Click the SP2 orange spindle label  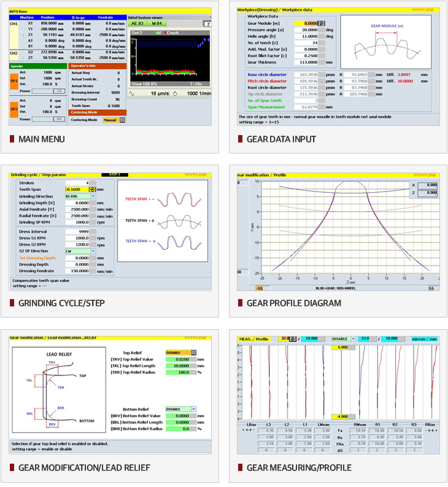(14, 109)
